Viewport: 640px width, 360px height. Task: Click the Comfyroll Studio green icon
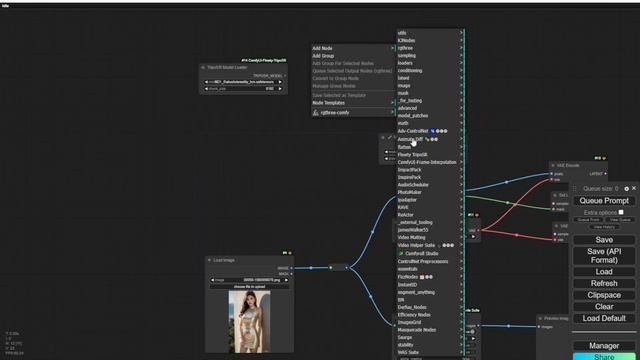(401, 253)
